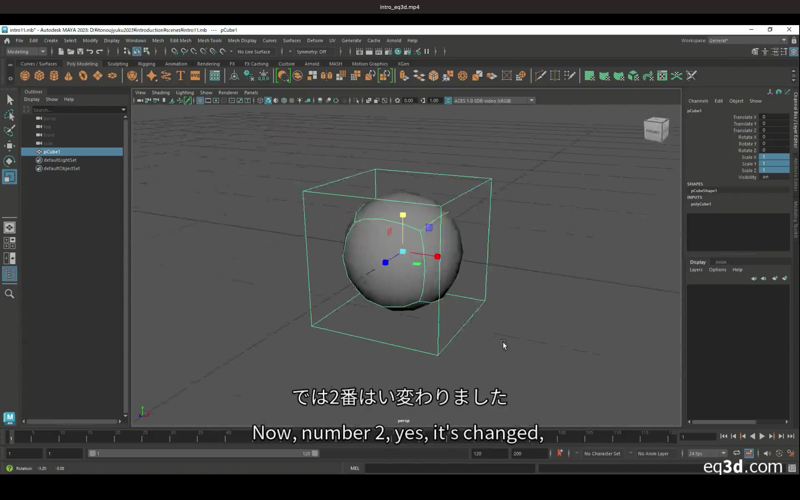Activate the Move tool in the toolbox

point(10,145)
